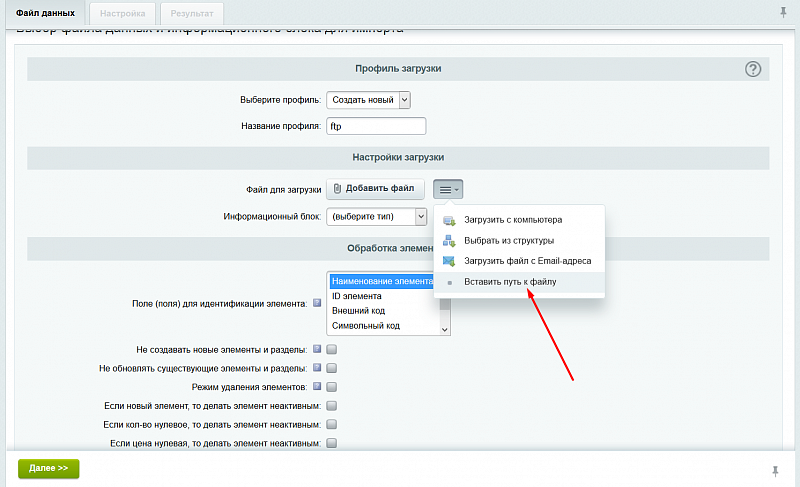Toggle 'Режим удаления элементов' checkbox
The image size is (800, 487).
click(x=332, y=387)
